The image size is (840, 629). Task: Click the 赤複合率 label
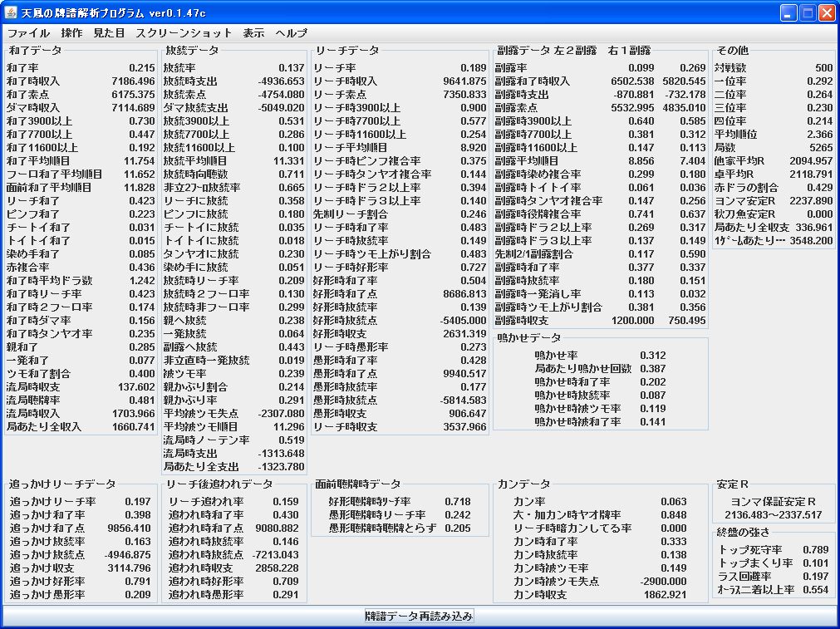[27, 268]
